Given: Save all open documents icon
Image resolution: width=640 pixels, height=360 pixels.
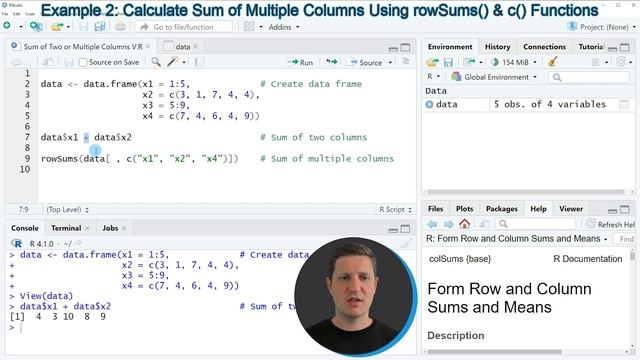Looking at the screenshot, I should (99, 27).
